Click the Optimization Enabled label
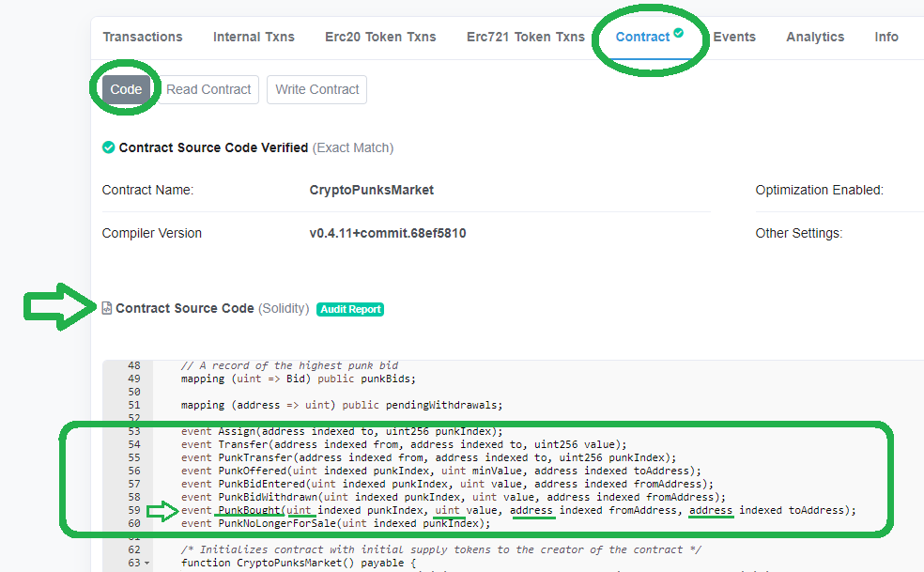Viewport: 924px width, 572px height. click(819, 190)
